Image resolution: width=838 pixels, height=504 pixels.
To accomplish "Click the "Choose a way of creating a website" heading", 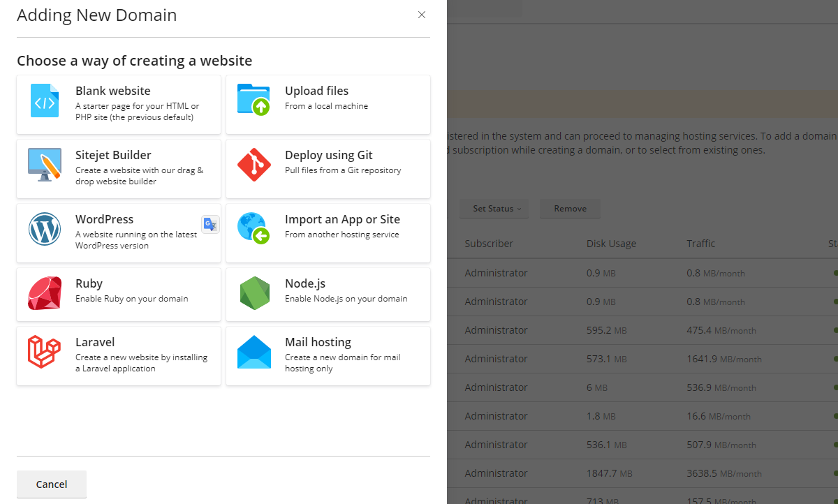I will click(135, 61).
